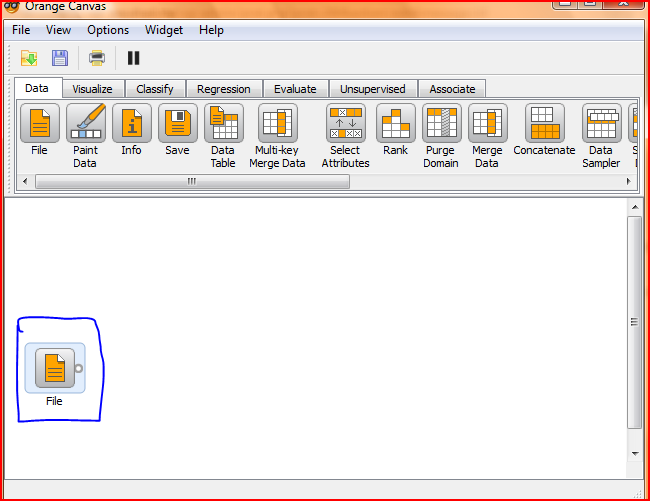Open the View menu
The image size is (650, 501).
point(58,30)
